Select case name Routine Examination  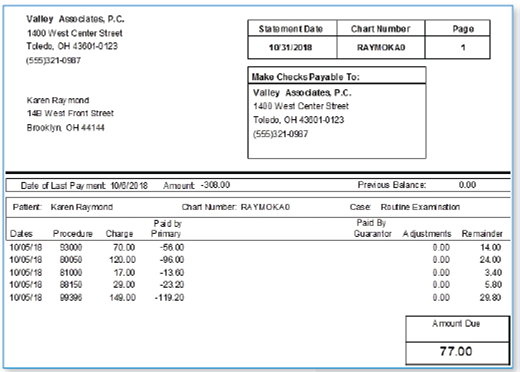pos(420,207)
